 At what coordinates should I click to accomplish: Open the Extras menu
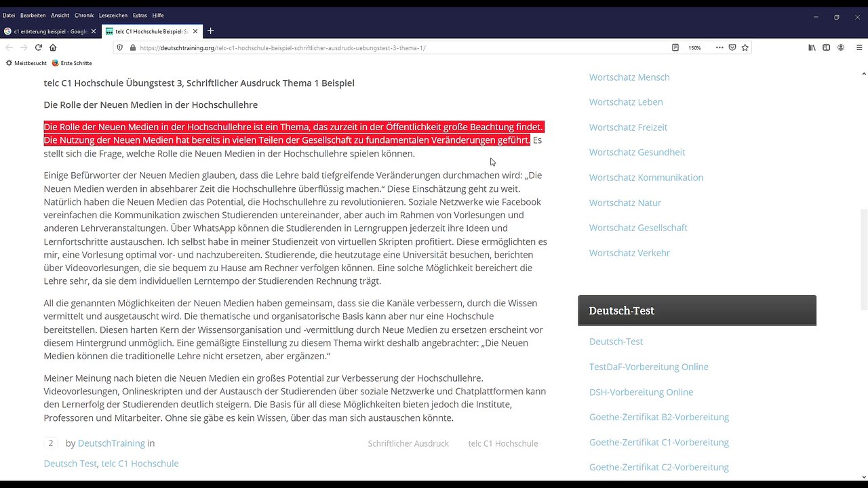[x=140, y=15]
